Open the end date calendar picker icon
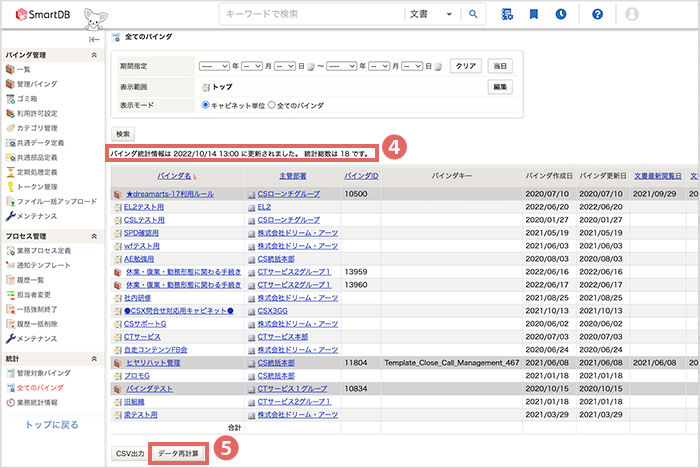 [438, 67]
